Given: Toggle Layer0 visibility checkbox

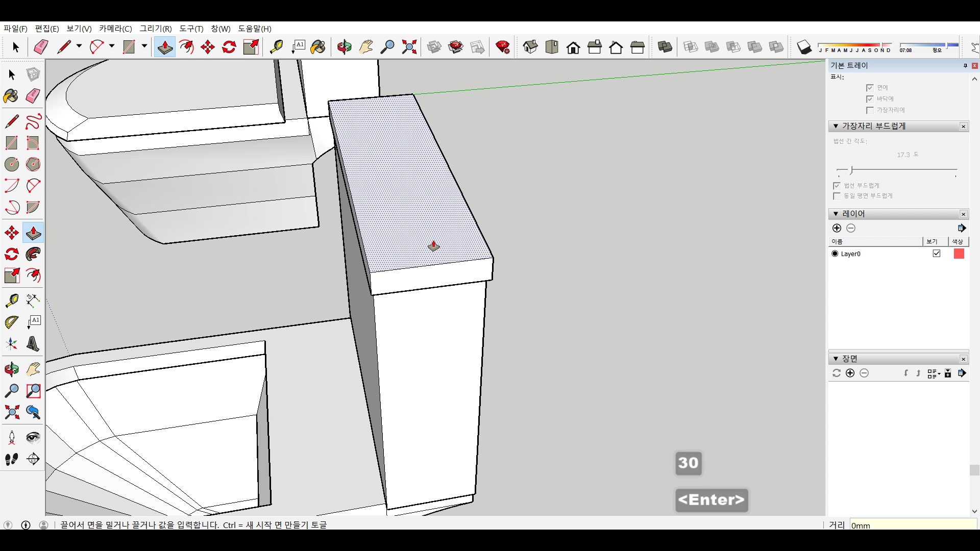Looking at the screenshot, I should tap(937, 254).
